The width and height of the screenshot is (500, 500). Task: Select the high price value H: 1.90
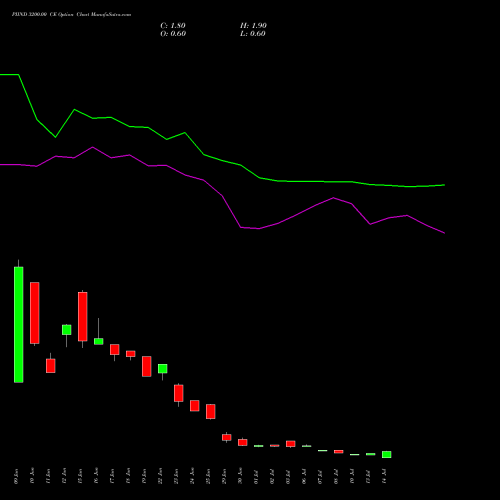(x=253, y=26)
